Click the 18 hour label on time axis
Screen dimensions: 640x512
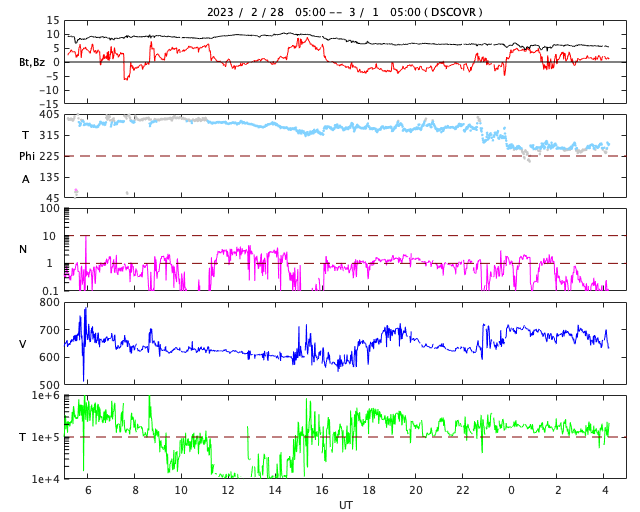[369, 490]
